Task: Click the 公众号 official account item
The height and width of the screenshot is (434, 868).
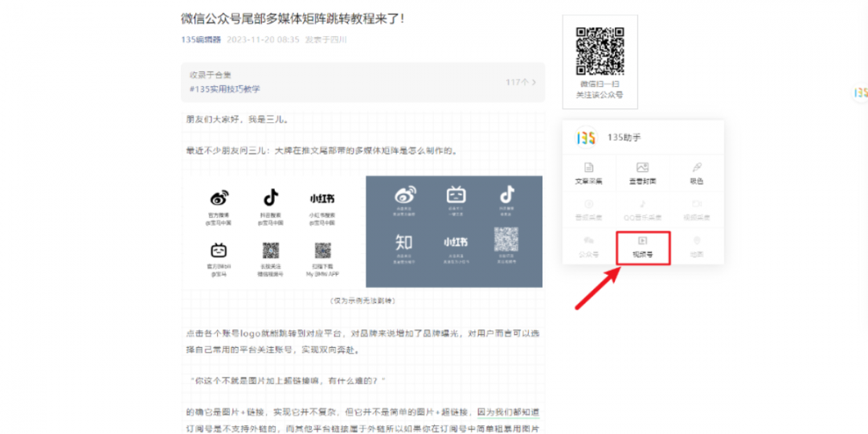Action: tap(588, 247)
